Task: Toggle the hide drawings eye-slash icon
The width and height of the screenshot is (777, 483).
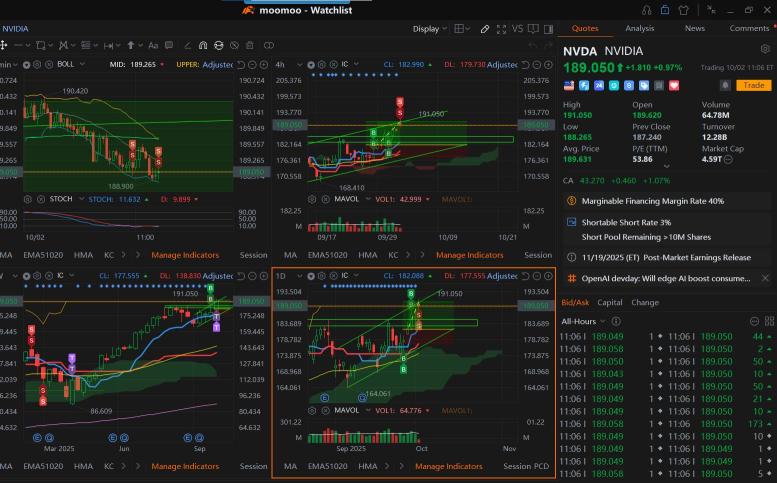Action: pyautogui.click(x=234, y=46)
